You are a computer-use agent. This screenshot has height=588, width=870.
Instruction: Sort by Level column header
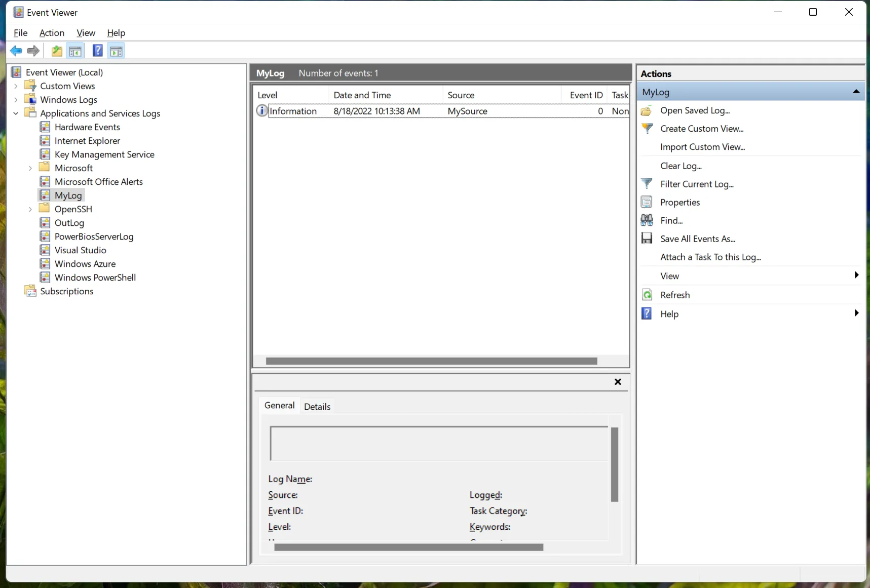(x=291, y=95)
